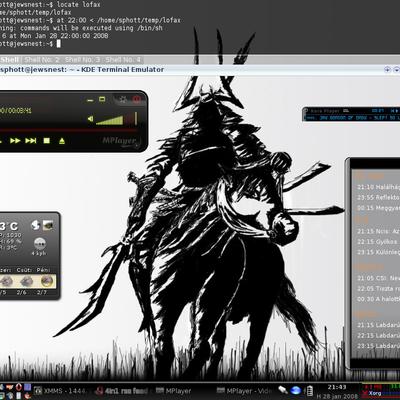Click the balance bar beside MPlayer volume

point(136,119)
